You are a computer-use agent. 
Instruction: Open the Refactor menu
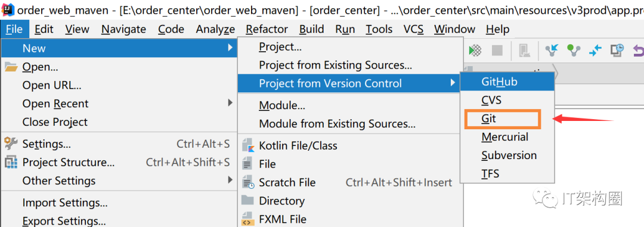(x=267, y=29)
